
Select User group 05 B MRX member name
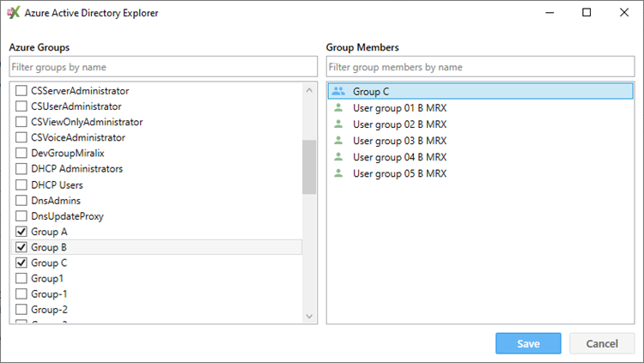399,173
